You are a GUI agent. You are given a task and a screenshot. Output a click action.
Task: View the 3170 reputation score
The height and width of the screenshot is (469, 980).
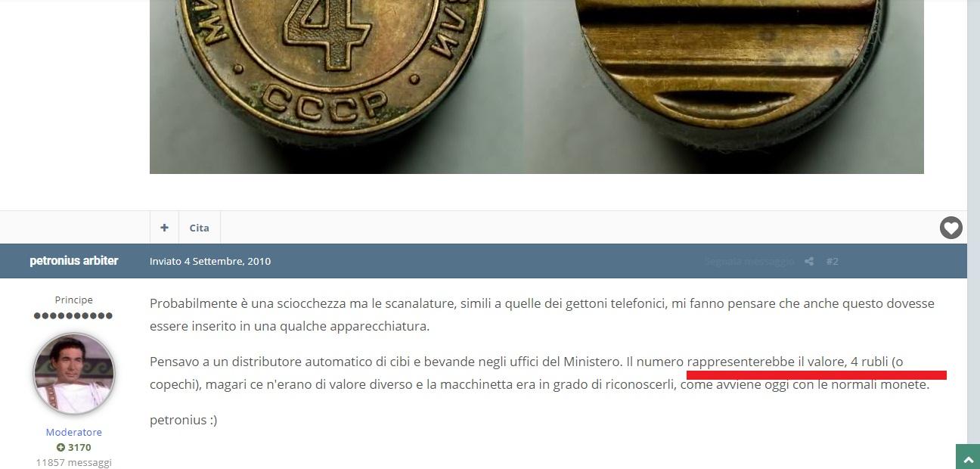coord(79,447)
